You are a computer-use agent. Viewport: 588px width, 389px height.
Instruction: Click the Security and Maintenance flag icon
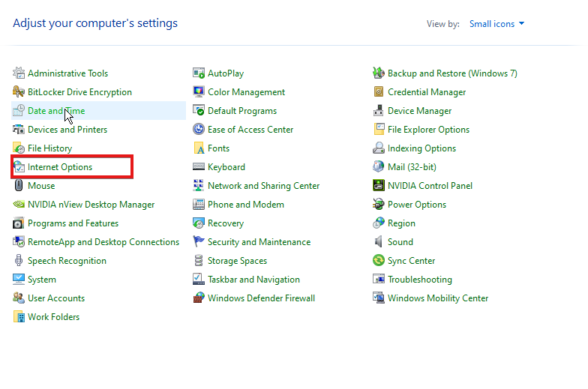(x=198, y=241)
